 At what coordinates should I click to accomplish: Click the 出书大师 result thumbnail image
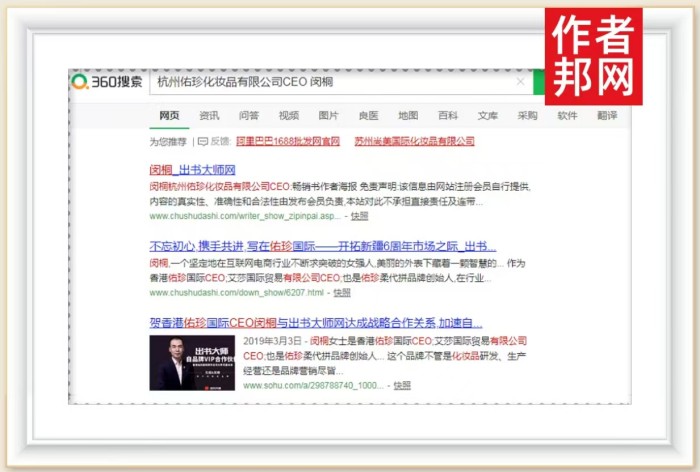(192, 363)
